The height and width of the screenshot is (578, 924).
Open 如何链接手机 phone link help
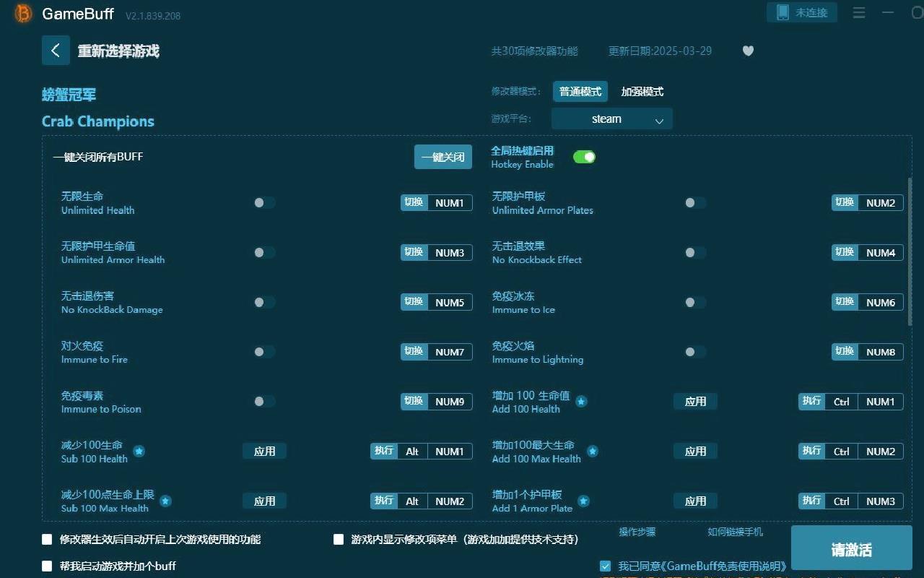point(735,532)
